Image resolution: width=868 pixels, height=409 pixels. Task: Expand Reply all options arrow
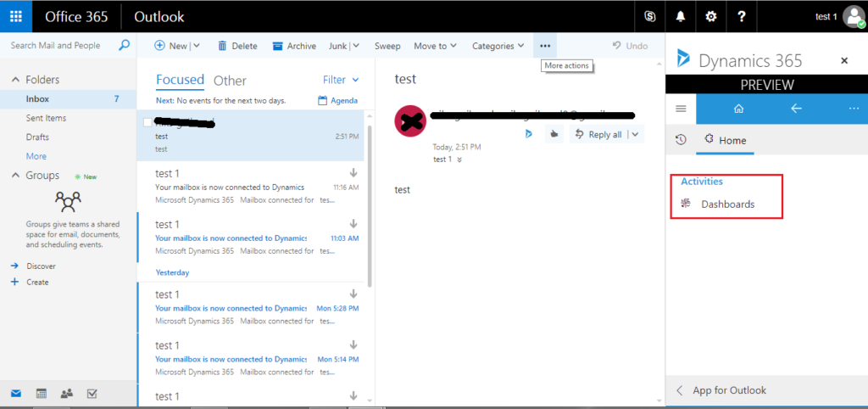click(636, 134)
